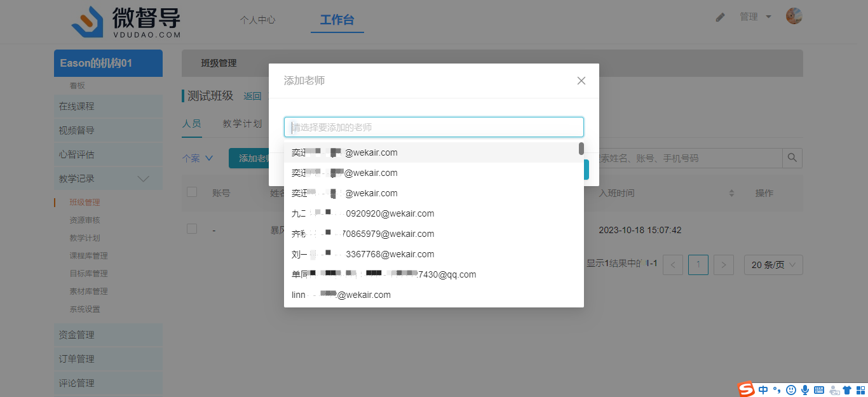Click the 班级管理 page header
Screen dimensions: 868x397
[x=219, y=63]
